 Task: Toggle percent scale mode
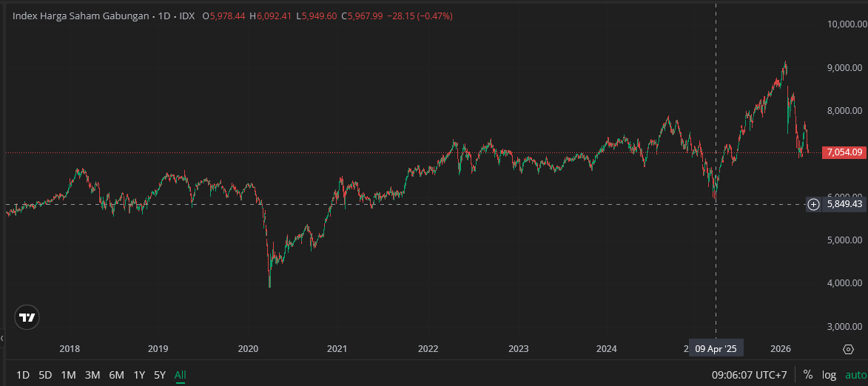click(807, 375)
